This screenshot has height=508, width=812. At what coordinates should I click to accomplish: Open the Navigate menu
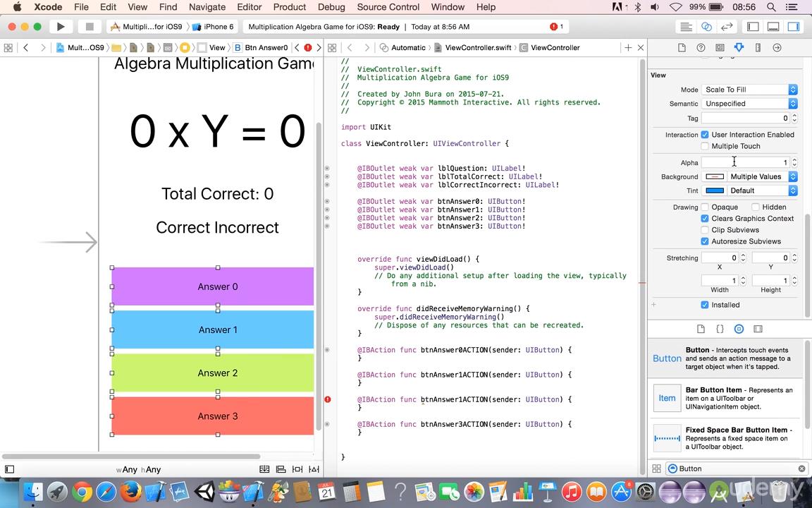pos(207,7)
